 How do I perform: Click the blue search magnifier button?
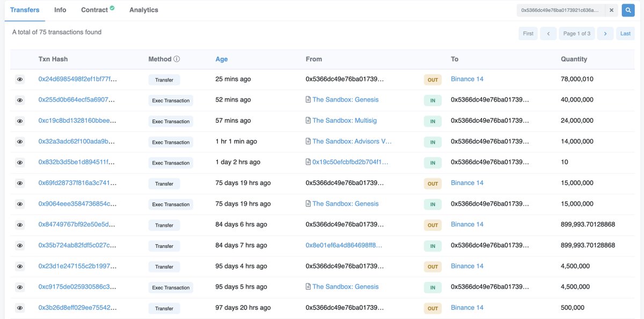[628, 10]
